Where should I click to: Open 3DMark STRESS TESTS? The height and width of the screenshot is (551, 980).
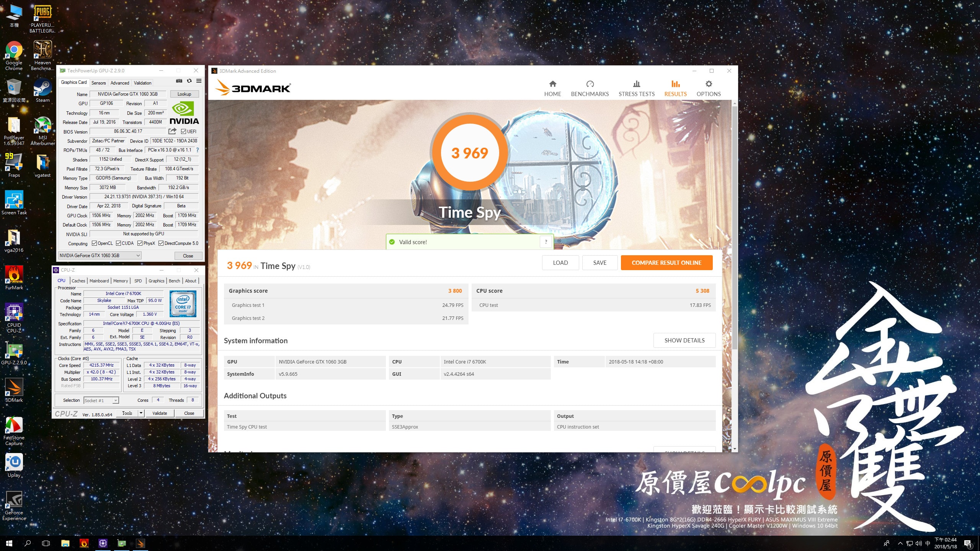[x=636, y=88]
